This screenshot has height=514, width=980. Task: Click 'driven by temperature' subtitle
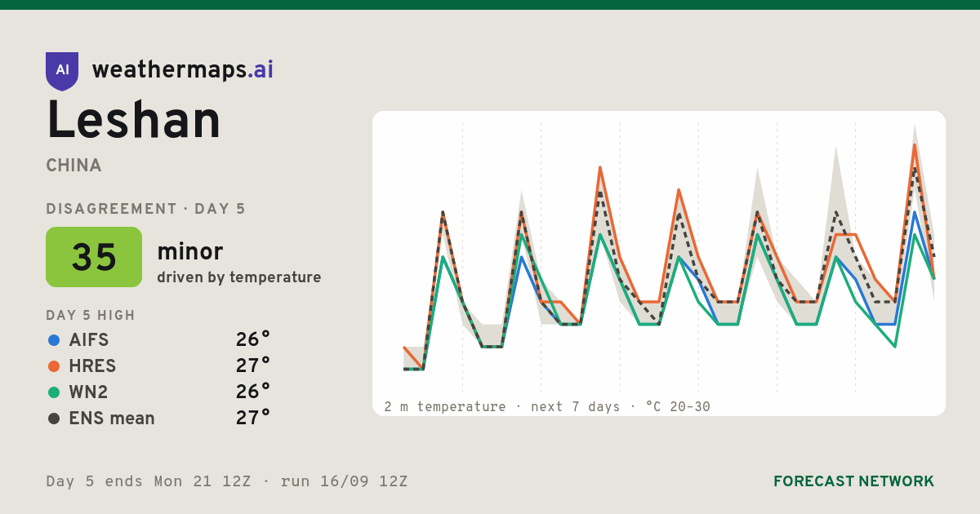[x=239, y=277]
